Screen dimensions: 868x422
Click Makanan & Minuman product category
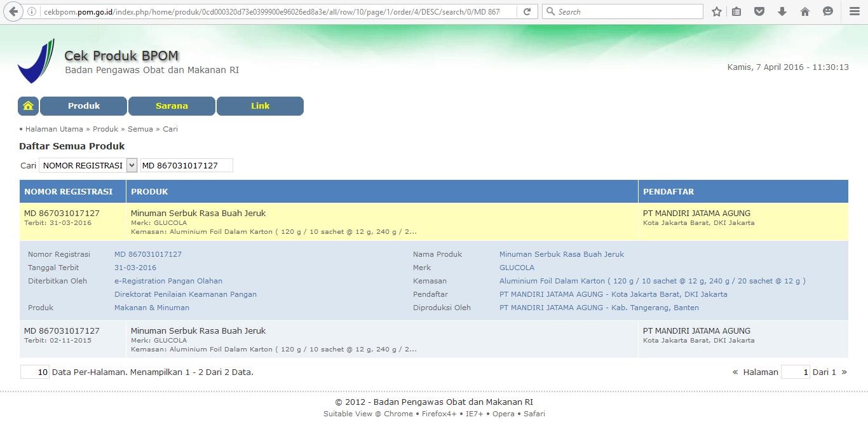click(152, 308)
